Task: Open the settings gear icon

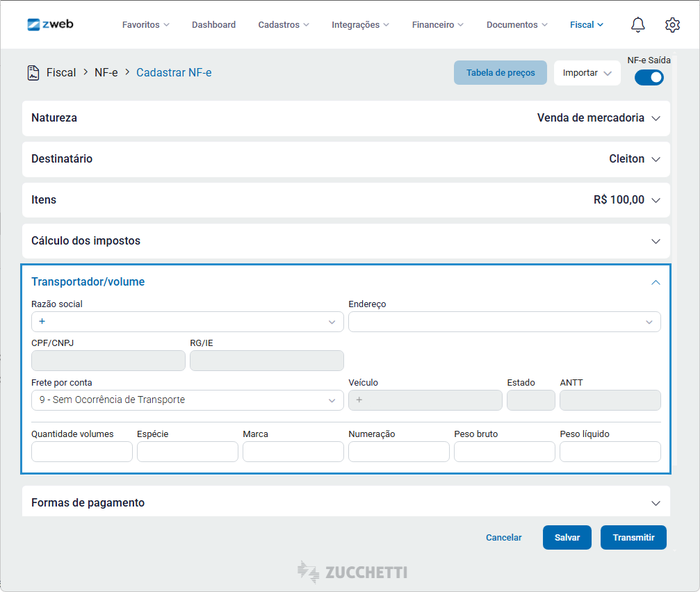Action: tap(671, 25)
